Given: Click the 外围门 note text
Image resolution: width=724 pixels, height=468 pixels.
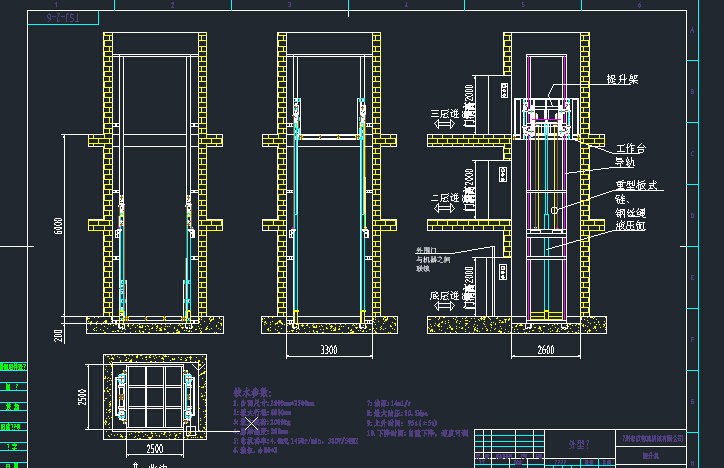Looking at the screenshot, I should coord(426,250).
